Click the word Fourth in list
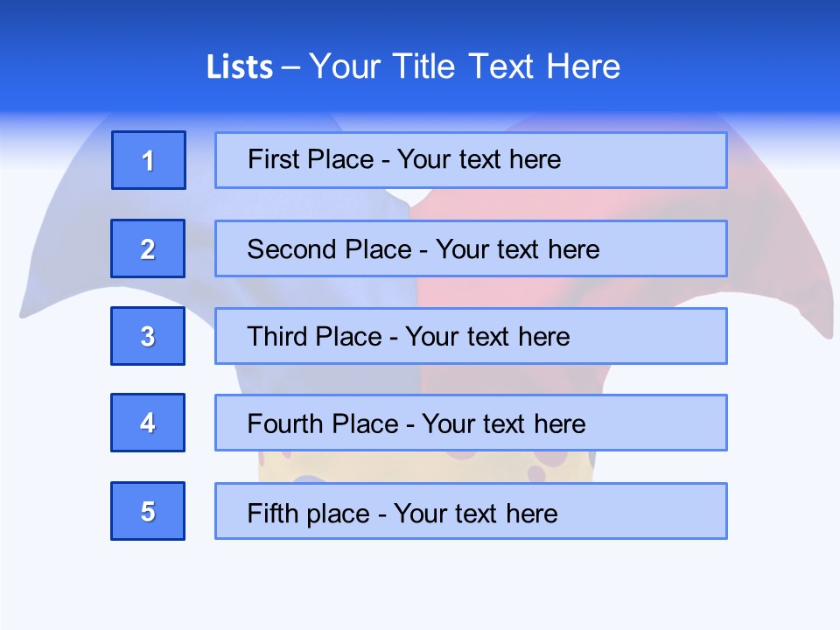The height and width of the screenshot is (630, 840). pos(285,423)
